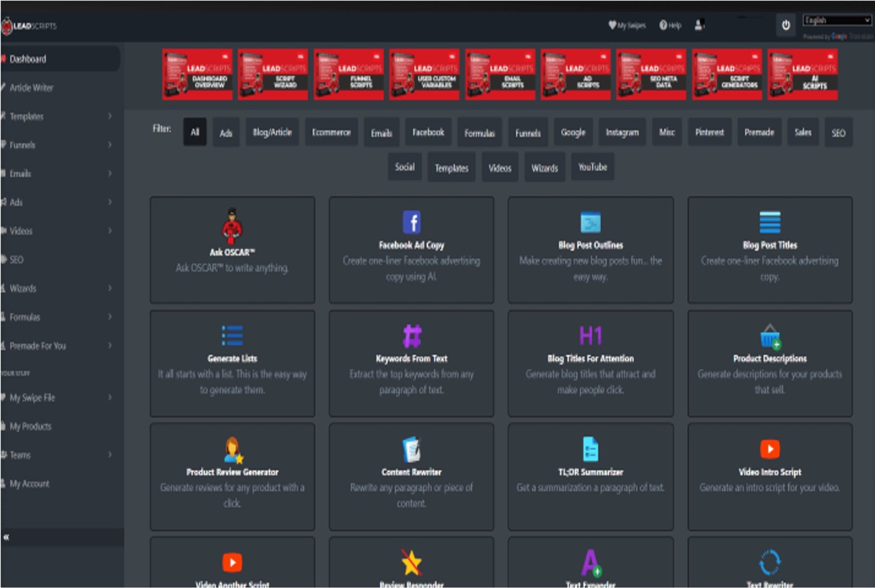875x588 pixels.
Task: Open My Account in sidebar
Action: (x=59, y=484)
